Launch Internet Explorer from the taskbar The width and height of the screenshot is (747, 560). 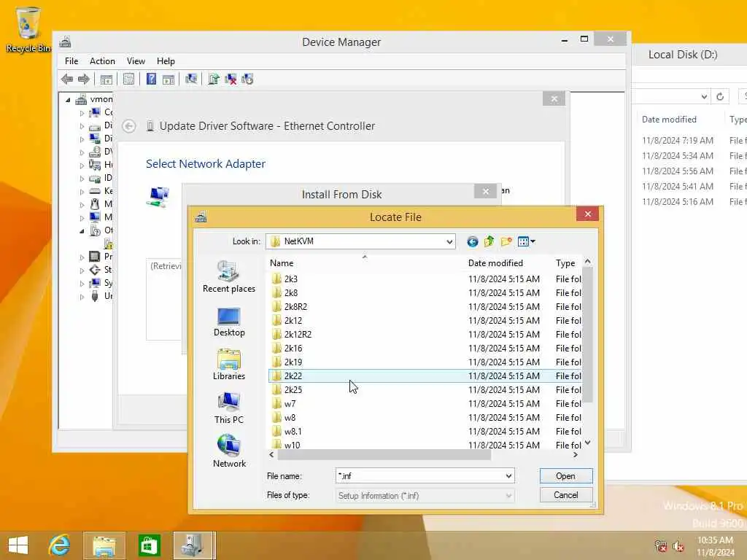(x=60, y=545)
